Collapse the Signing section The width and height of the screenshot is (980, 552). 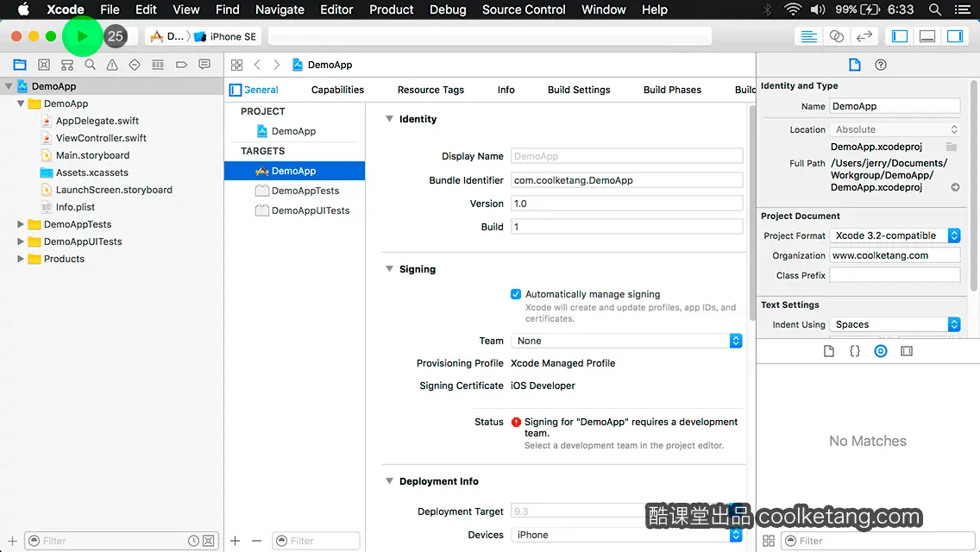(389, 269)
